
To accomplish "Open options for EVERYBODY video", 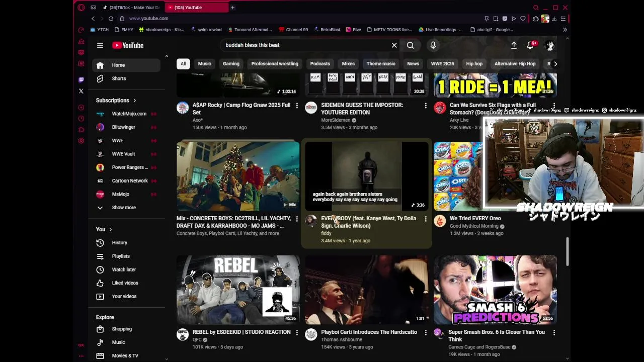I will pos(426,219).
